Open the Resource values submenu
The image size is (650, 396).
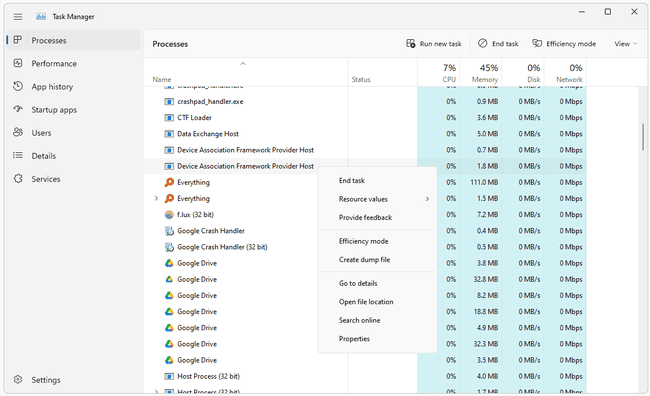click(378, 199)
